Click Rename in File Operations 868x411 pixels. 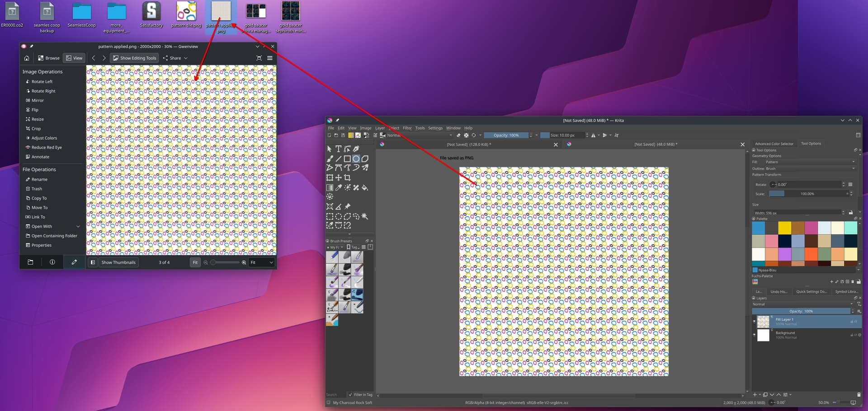point(39,179)
